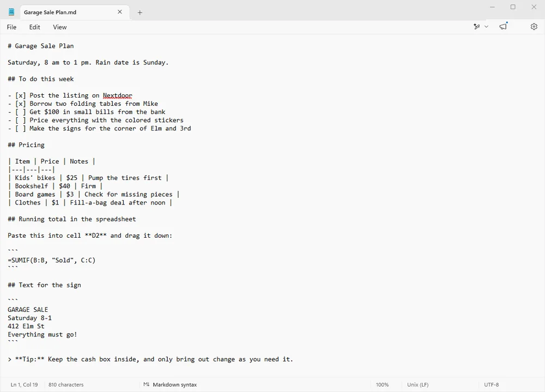The image size is (545, 392).
Task: Click the 'Everything must go!' line
Action: 43,335
